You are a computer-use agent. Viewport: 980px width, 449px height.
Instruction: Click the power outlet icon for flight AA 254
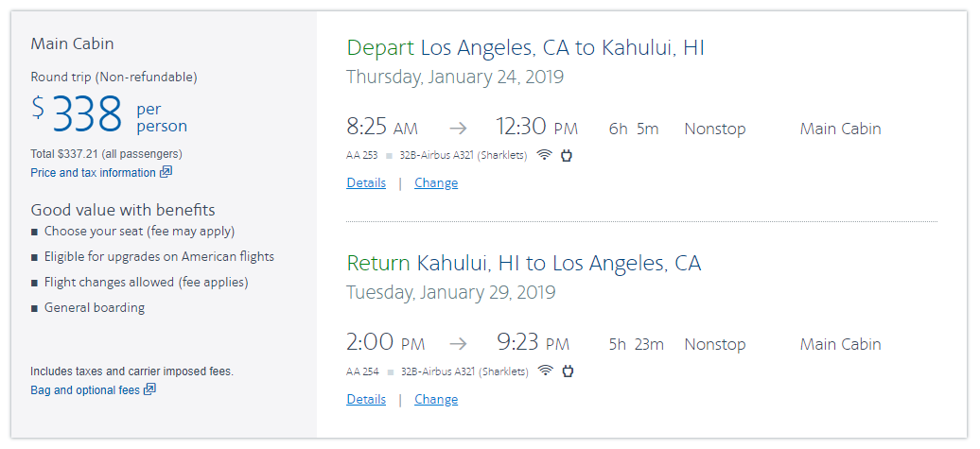point(567,371)
